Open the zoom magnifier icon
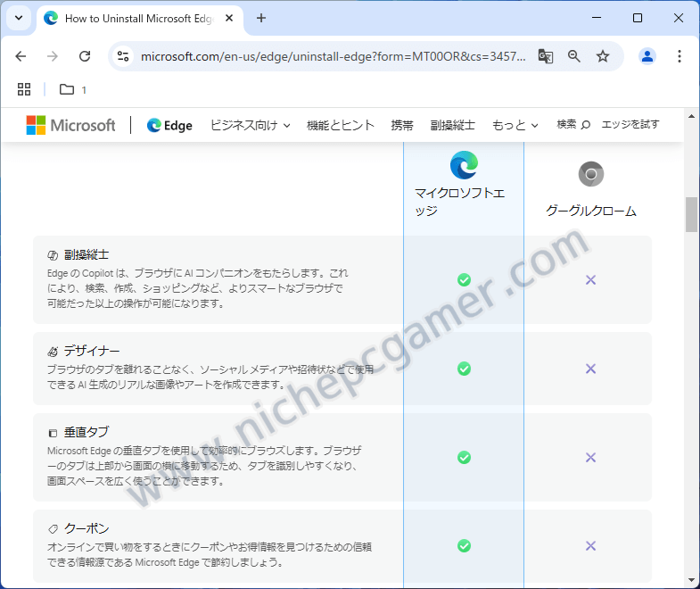 (x=574, y=56)
